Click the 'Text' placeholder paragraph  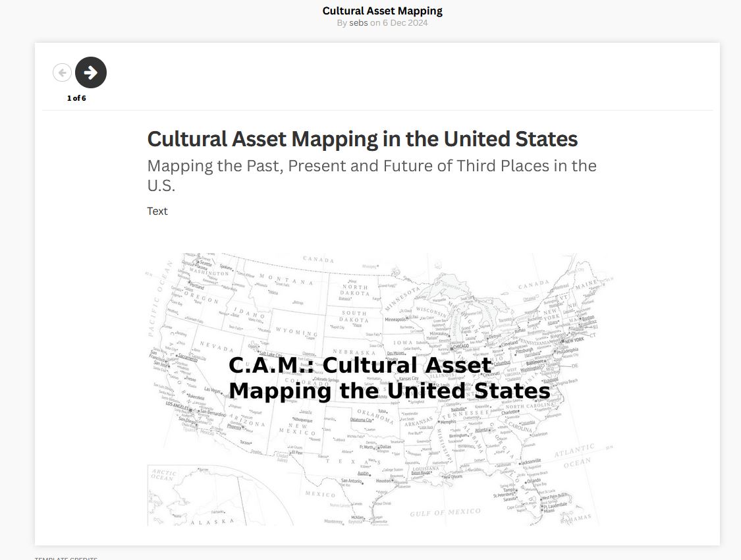(157, 211)
